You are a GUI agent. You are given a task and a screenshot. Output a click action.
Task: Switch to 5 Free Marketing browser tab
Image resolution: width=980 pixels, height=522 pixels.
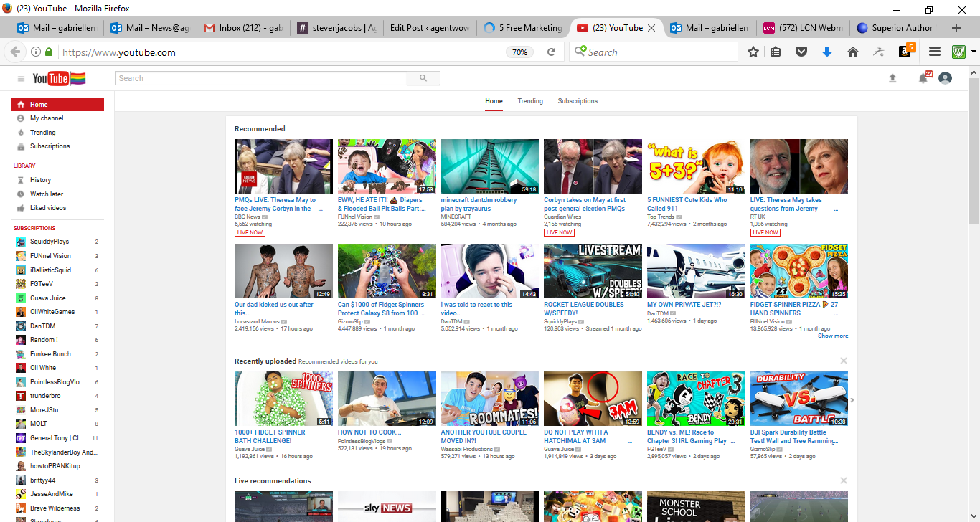[523, 28]
